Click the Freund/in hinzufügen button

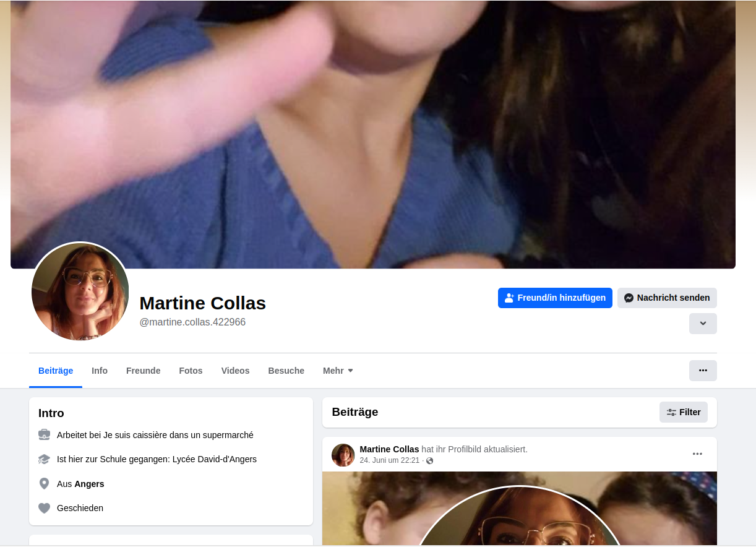(555, 298)
